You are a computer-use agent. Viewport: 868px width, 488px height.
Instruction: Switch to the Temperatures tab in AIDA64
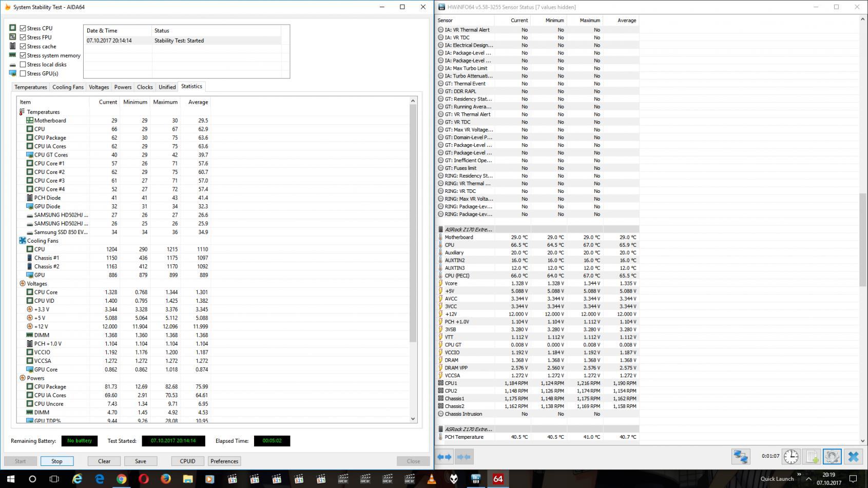(31, 87)
